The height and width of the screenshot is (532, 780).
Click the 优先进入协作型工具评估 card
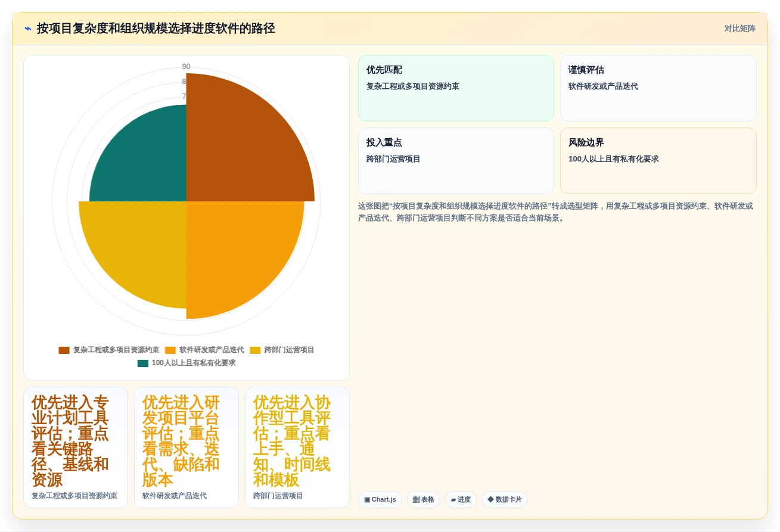tap(297, 447)
